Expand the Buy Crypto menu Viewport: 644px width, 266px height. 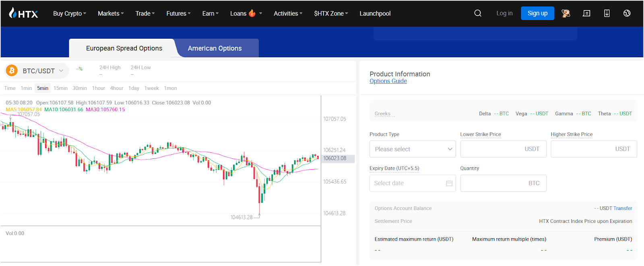click(x=69, y=13)
